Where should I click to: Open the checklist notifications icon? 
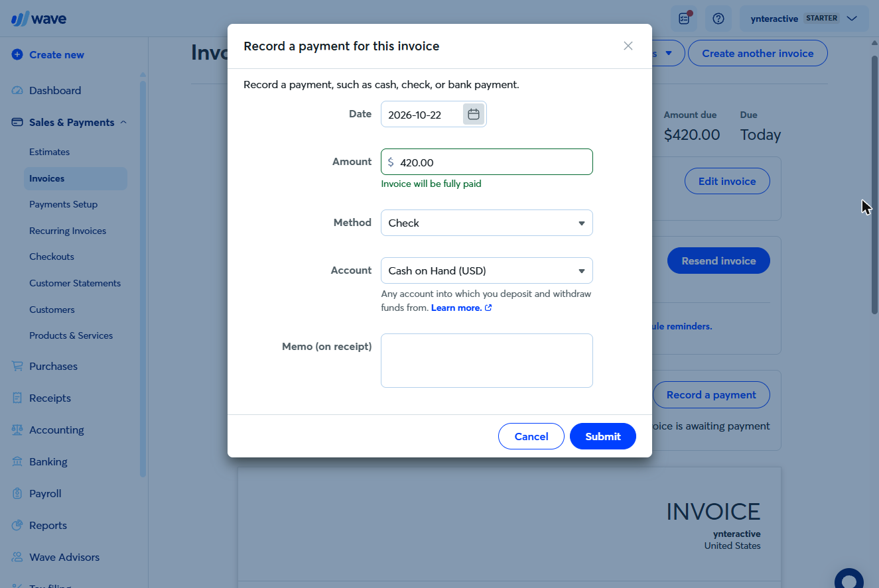(x=684, y=19)
